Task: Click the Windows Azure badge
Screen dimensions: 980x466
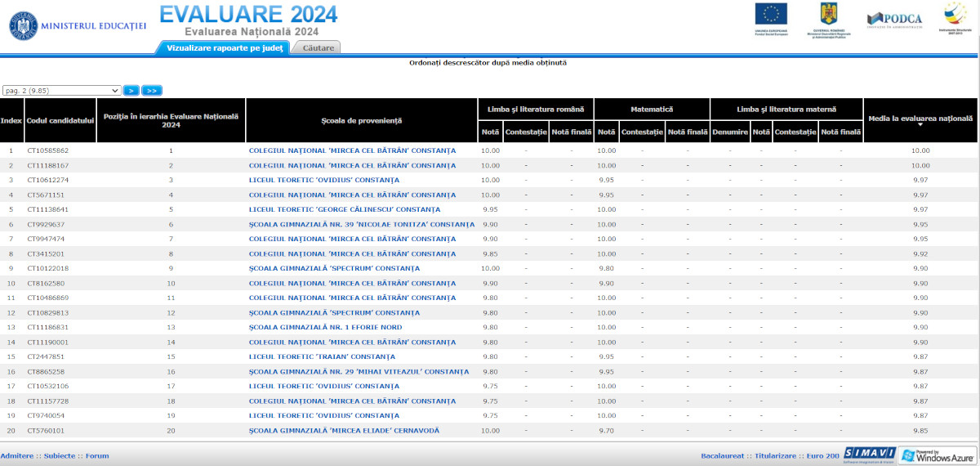Action: pyautogui.click(x=938, y=455)
